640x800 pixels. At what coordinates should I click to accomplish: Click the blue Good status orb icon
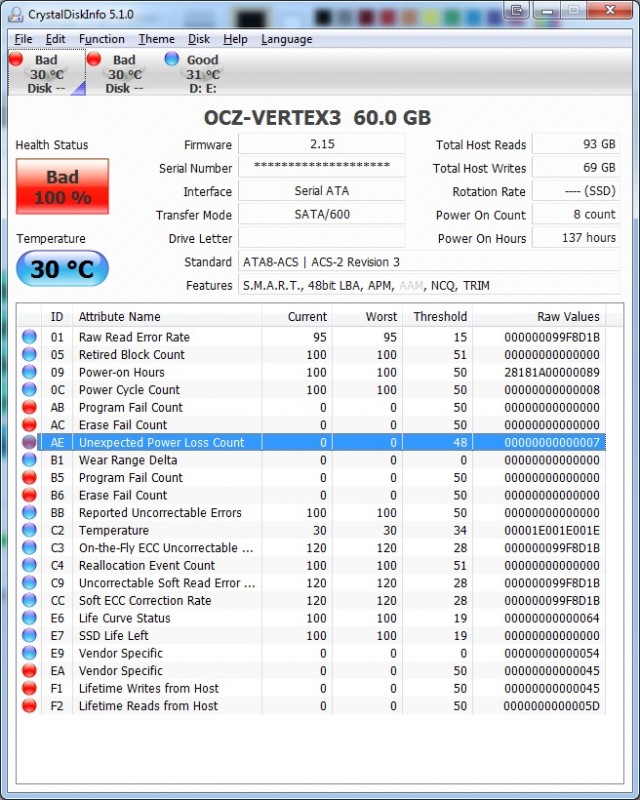click(171, 59)
